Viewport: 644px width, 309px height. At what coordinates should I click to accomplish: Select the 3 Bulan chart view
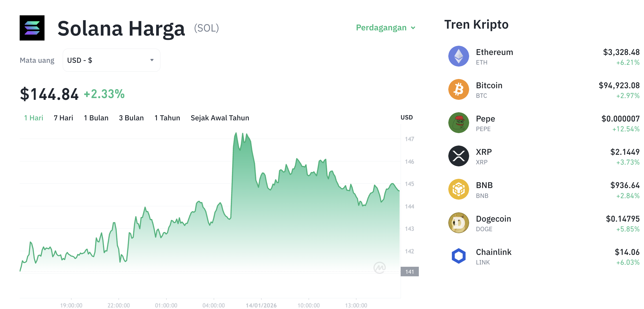132,118
